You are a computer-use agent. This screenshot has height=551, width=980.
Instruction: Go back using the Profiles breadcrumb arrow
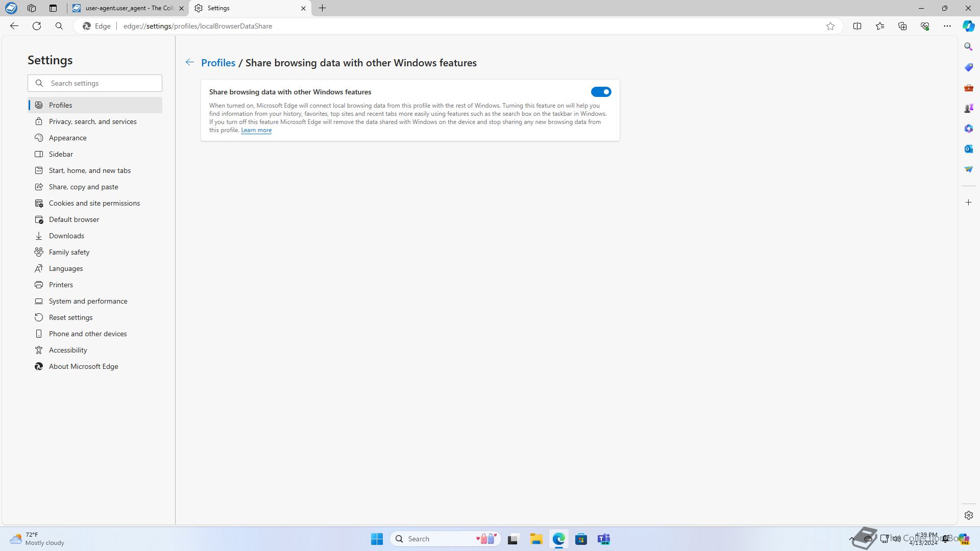[x=189, y=62]
